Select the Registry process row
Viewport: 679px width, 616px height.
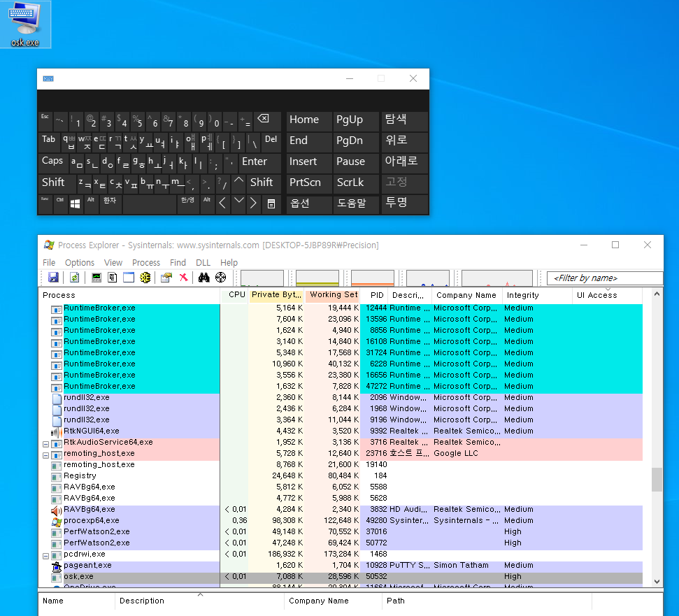[x=342, y=476]
